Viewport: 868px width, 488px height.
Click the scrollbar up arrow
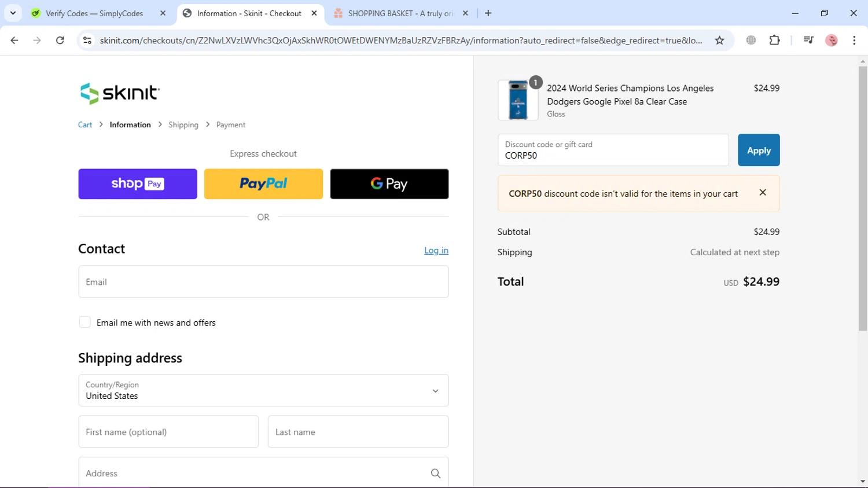(x=863, y=61)
